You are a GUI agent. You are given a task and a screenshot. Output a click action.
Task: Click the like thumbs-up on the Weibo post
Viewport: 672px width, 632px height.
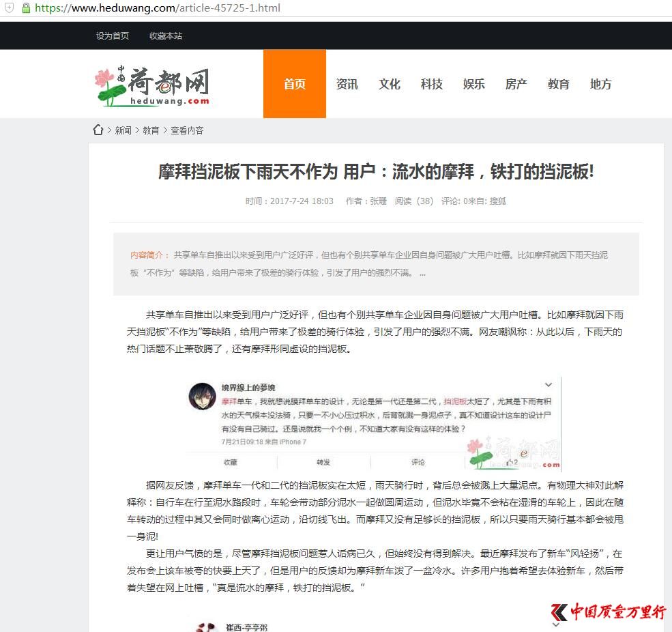(512, 462)
